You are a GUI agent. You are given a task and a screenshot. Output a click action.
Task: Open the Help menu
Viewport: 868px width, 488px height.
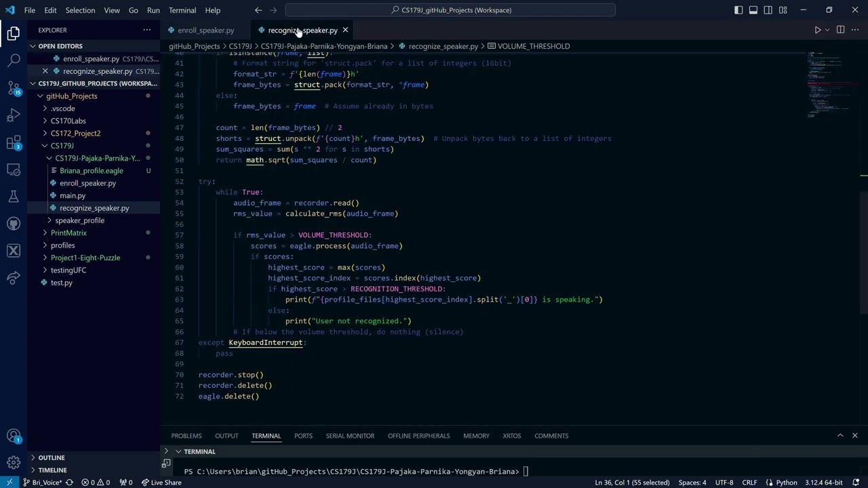(x=213, y=10)
